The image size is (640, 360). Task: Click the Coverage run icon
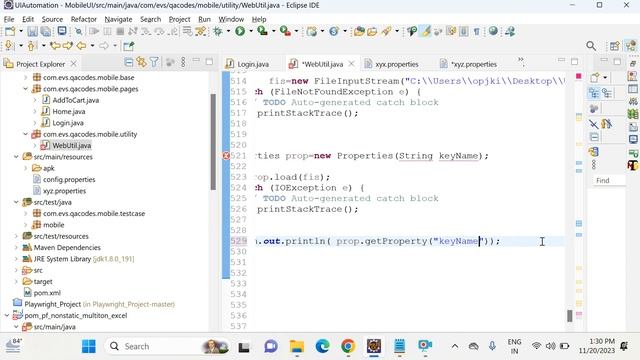262,31
